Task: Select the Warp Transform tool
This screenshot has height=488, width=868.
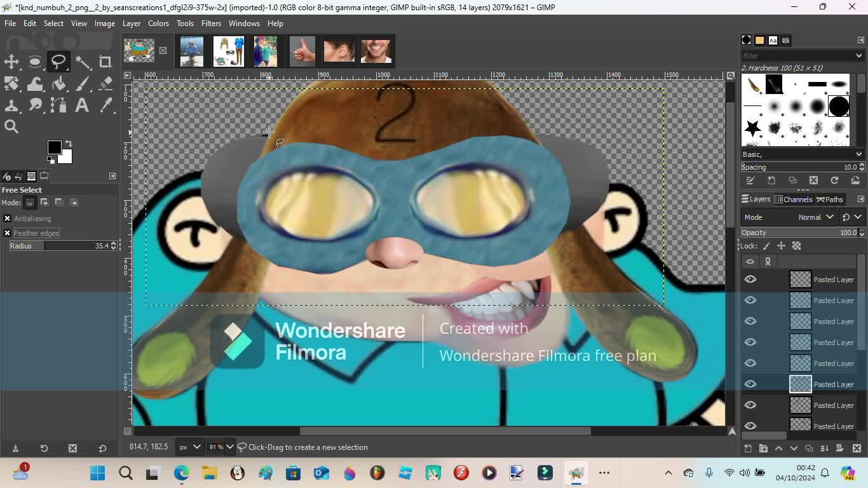Action: 35,83
